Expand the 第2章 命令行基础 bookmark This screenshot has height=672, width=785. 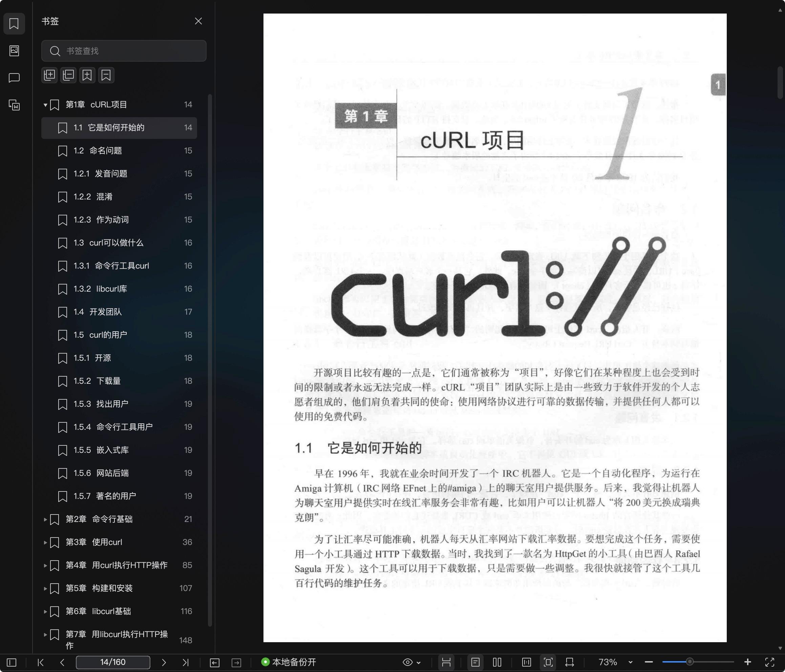[45, 519]
